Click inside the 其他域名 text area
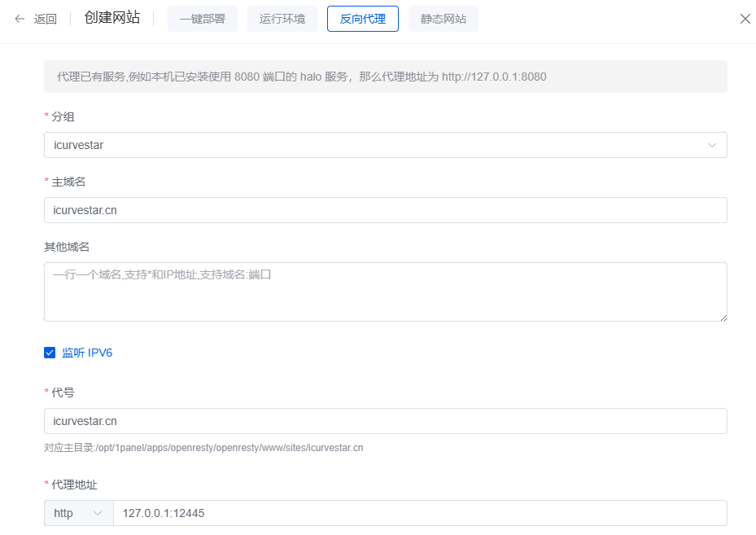Screen dimensions: 756x535 385,292
